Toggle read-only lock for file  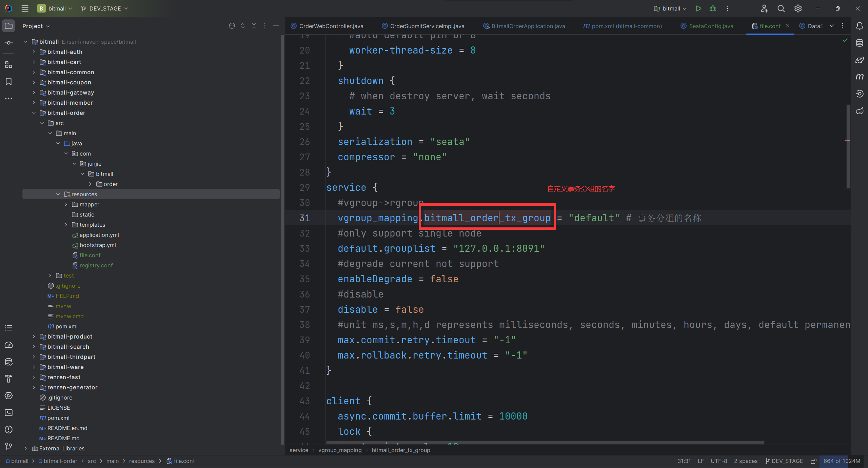coord(813,461)
